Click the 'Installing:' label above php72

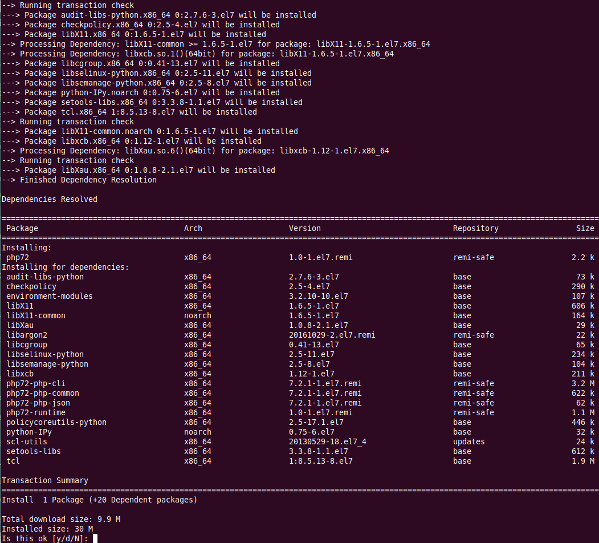pyautogui.click(x=26, y=248)
